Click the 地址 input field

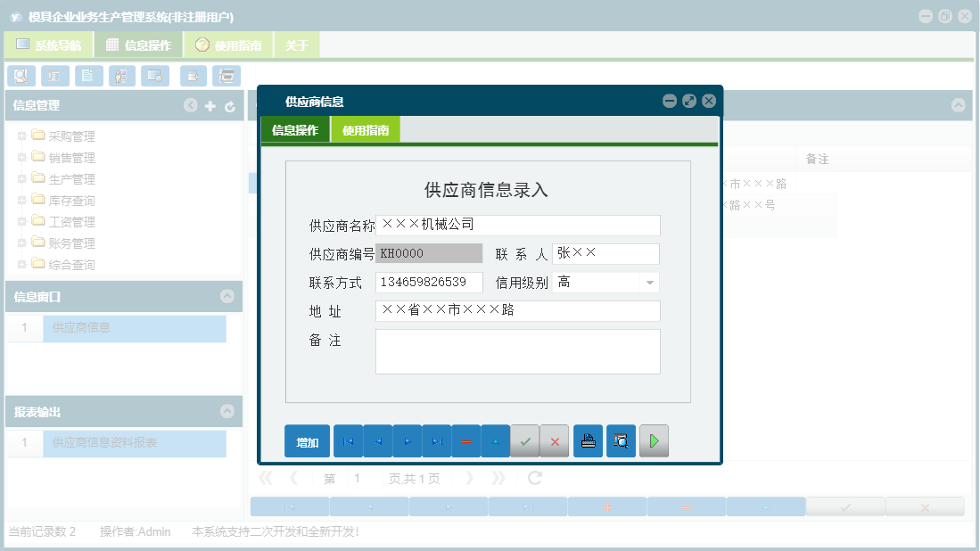click(517, 311)
